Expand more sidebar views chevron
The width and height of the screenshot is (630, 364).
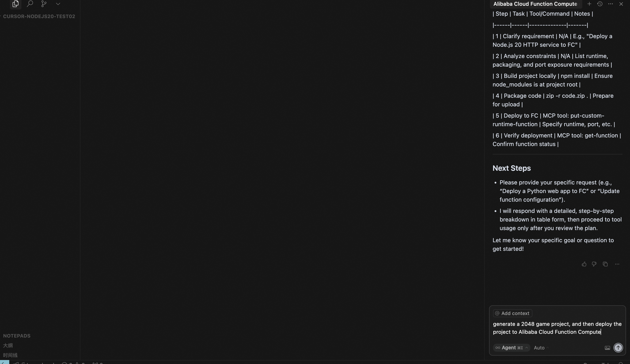coord(58,4)
